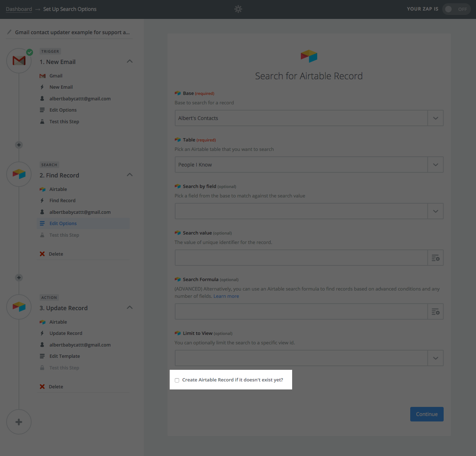The image size is (476, 456).
Task: Click the lightning bolt icon beside New Email
Action: click(x=42, y=87)
